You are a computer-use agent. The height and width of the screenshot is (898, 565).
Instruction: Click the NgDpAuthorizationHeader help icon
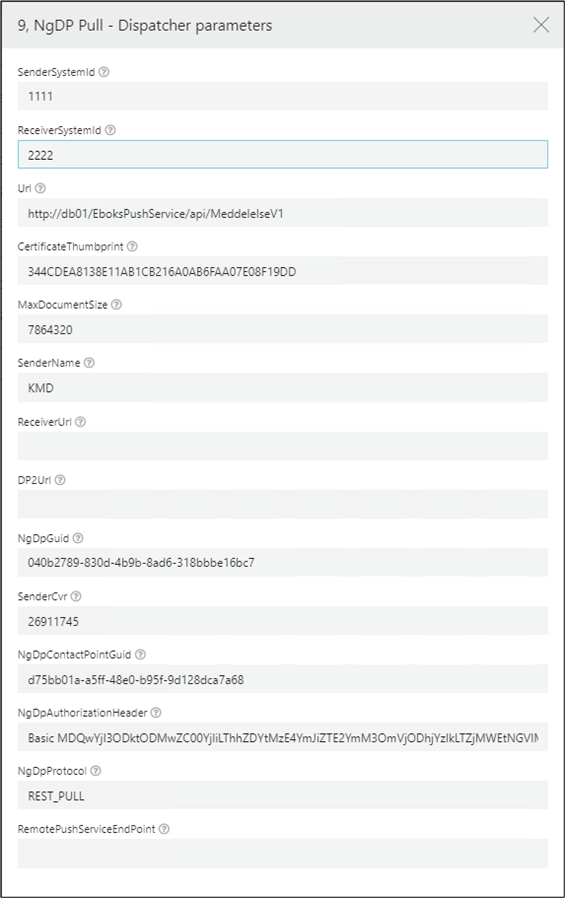click(x=156, y=713)
